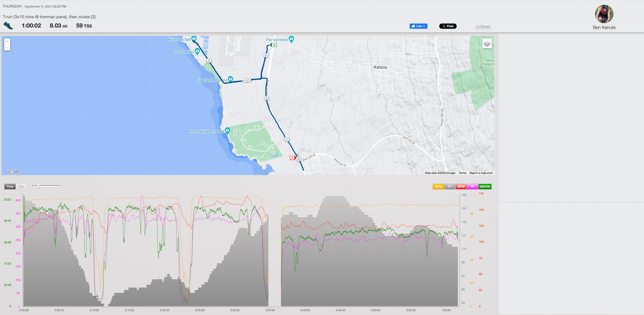
Task: Click the green start marker on route
Action: 274,45
